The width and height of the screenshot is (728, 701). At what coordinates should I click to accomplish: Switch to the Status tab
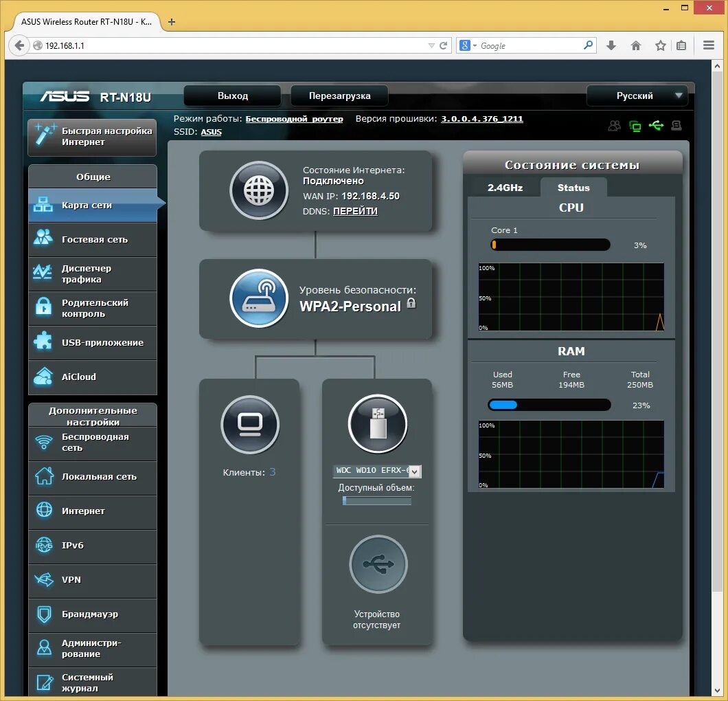573,188
